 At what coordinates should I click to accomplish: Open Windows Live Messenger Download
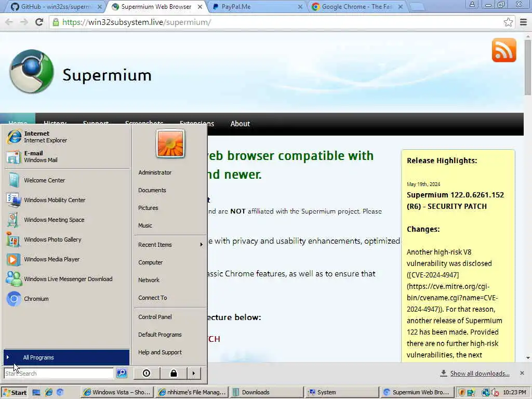click(x=67, y=279)
